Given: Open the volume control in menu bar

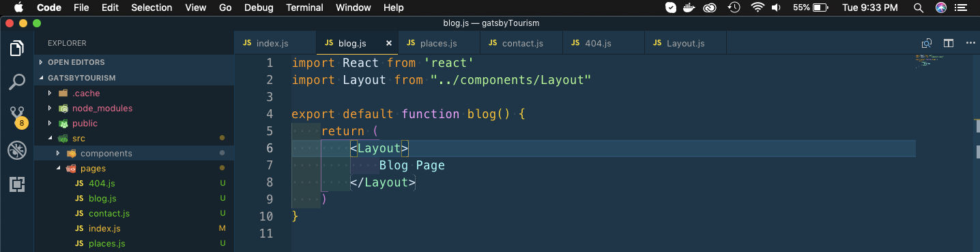Looking at the screenshot, I should 776,8.
